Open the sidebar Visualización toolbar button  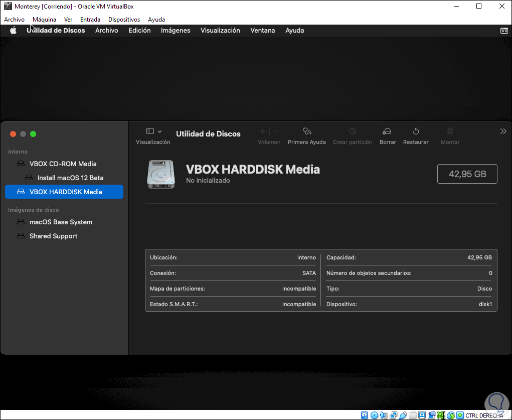pyautogui.click(x=150, y=131)
